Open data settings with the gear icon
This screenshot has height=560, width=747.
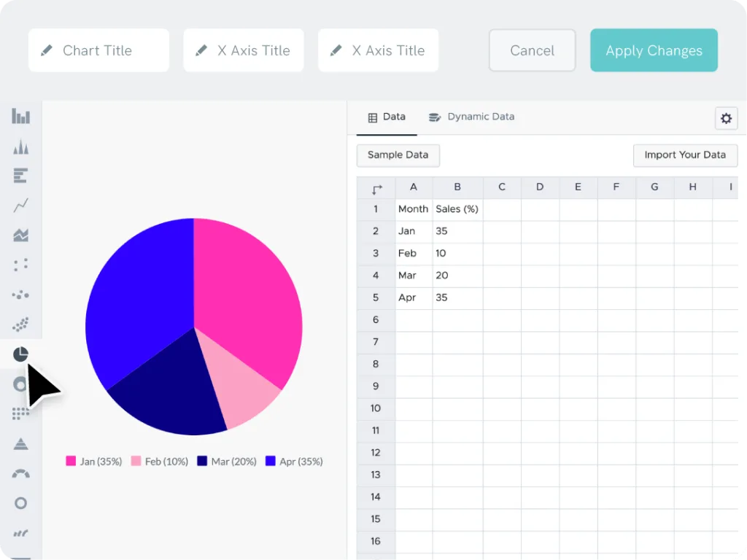(726, 118)
